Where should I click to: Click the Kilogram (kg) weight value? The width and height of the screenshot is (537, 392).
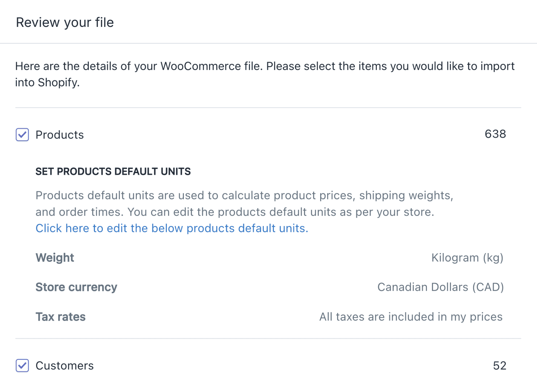pos(467,258)
